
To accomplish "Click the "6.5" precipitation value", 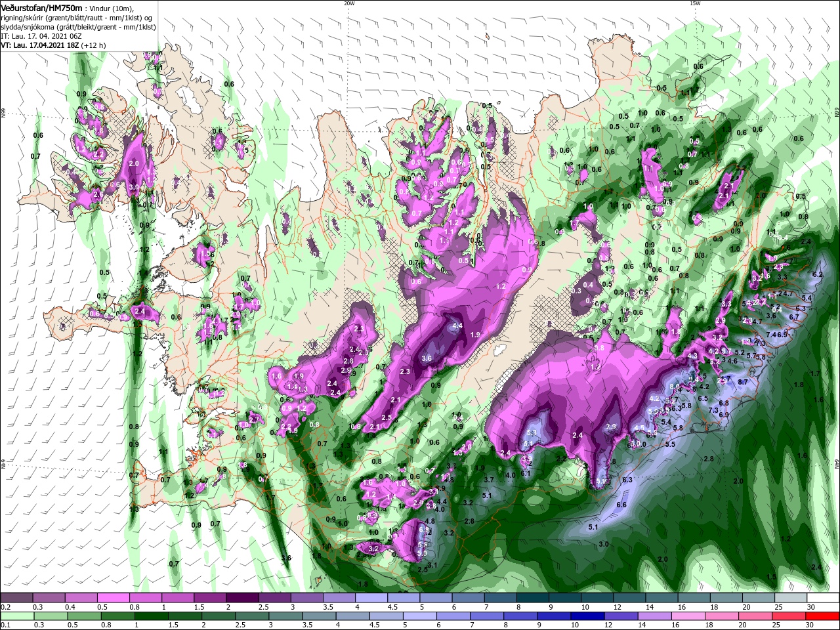I will click(702, 398).
